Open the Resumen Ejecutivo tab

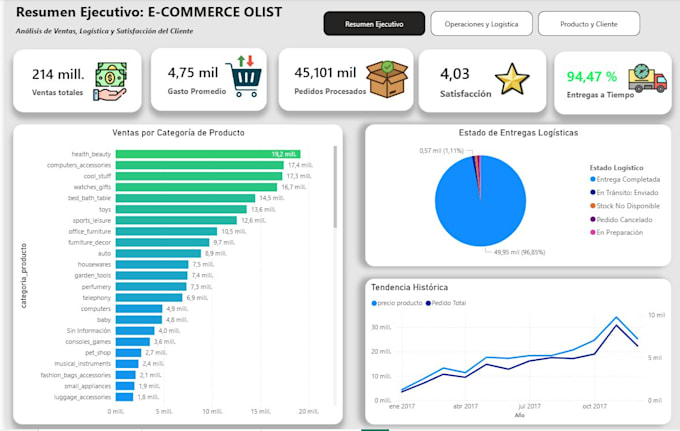pyautogui.click(x=374, y=24)
